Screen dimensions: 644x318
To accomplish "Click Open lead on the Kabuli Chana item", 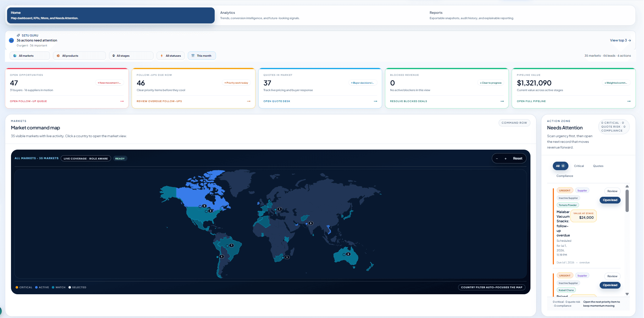I will 610,285.
